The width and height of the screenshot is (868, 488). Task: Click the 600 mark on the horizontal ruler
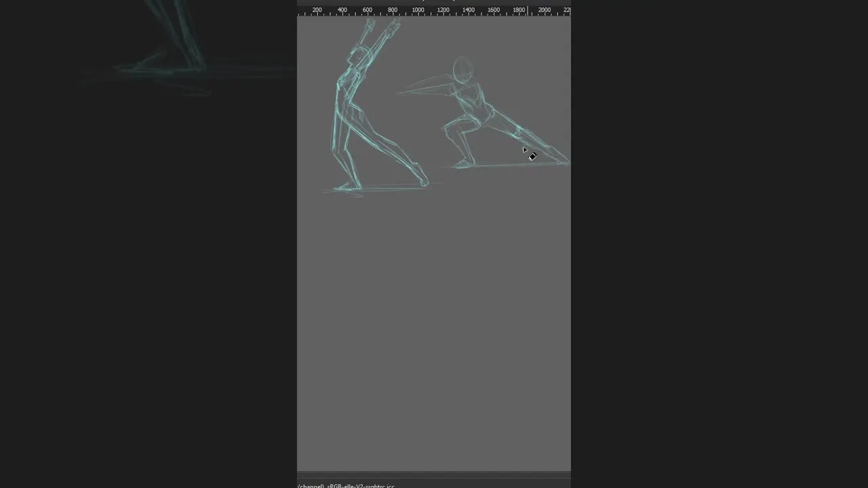coord(368,10)
